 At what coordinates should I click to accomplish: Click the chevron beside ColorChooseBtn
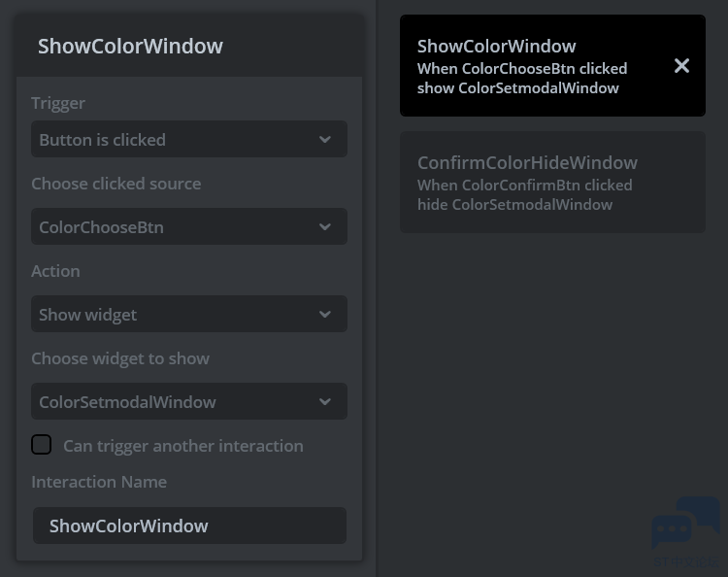coord(325,227)
